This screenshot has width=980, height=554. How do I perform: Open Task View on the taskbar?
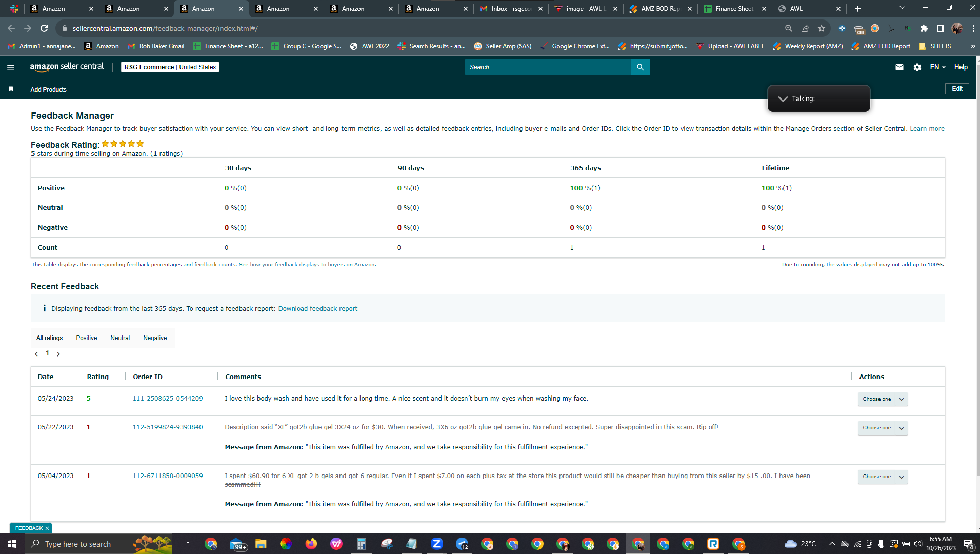185,544
